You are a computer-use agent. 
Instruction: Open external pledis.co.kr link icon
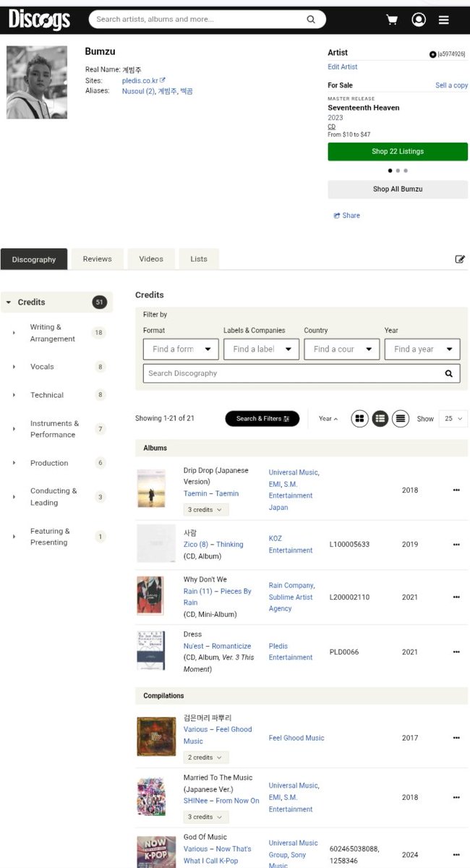pyautogui.click(x=163, y=81)
